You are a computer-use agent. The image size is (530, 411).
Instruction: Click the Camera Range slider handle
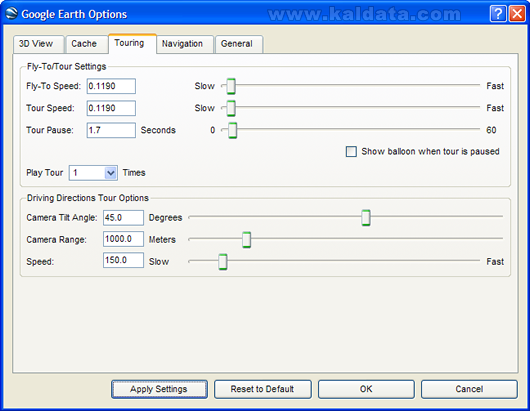pyautogui.click(x=246, y=240)
